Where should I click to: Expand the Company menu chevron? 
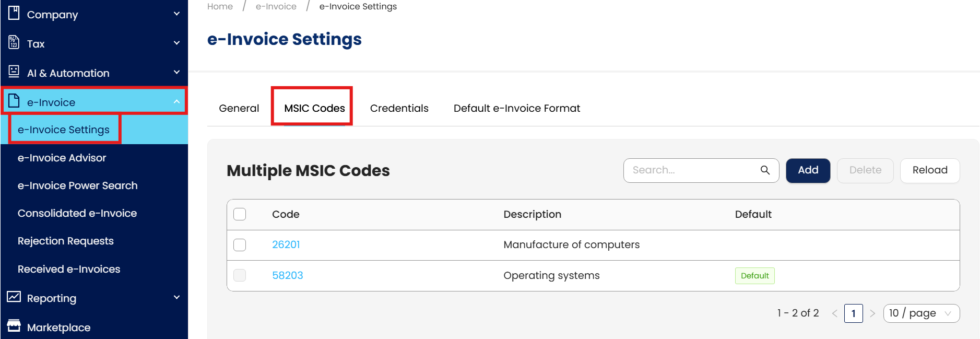click(x=176, y=14)
